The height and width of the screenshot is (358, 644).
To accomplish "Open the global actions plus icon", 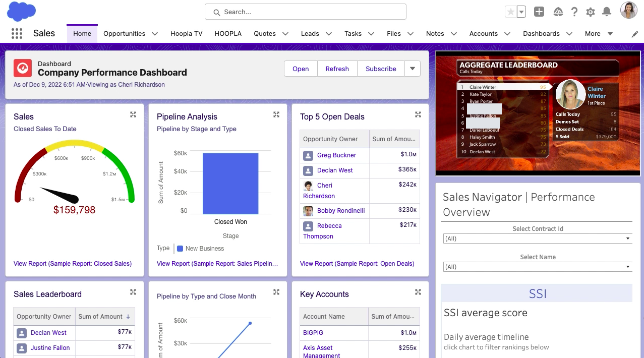I will (x=539, y=12).
